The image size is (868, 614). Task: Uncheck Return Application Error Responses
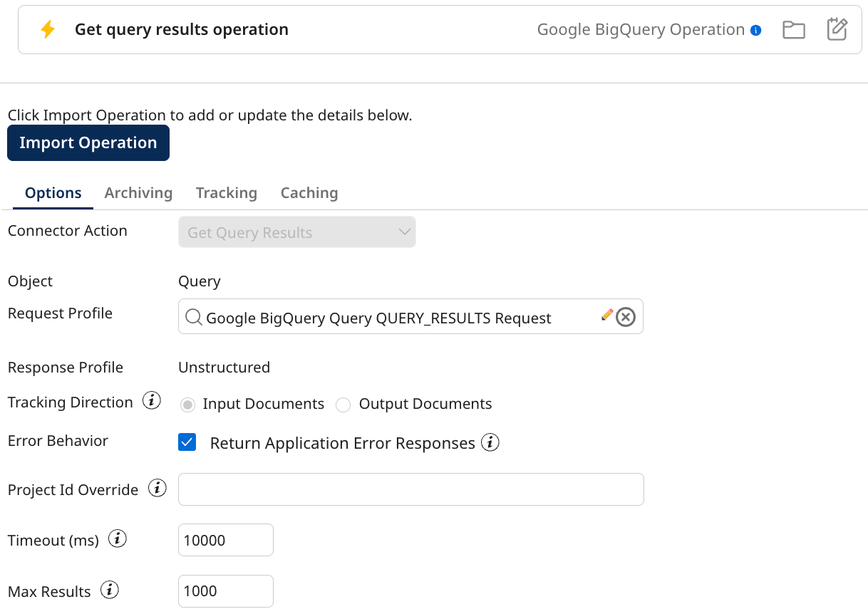point(187,442)
